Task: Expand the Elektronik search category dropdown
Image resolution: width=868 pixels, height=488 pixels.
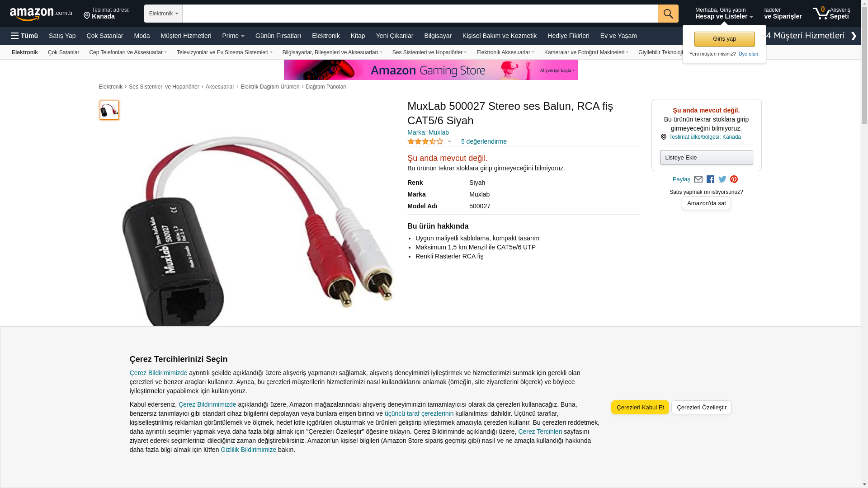Action: [x=163, y=14]
